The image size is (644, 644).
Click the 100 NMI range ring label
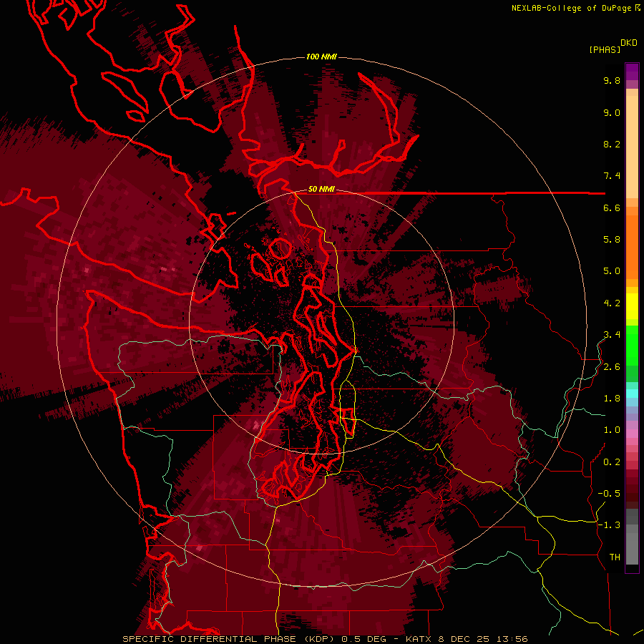tap(321, 57)
